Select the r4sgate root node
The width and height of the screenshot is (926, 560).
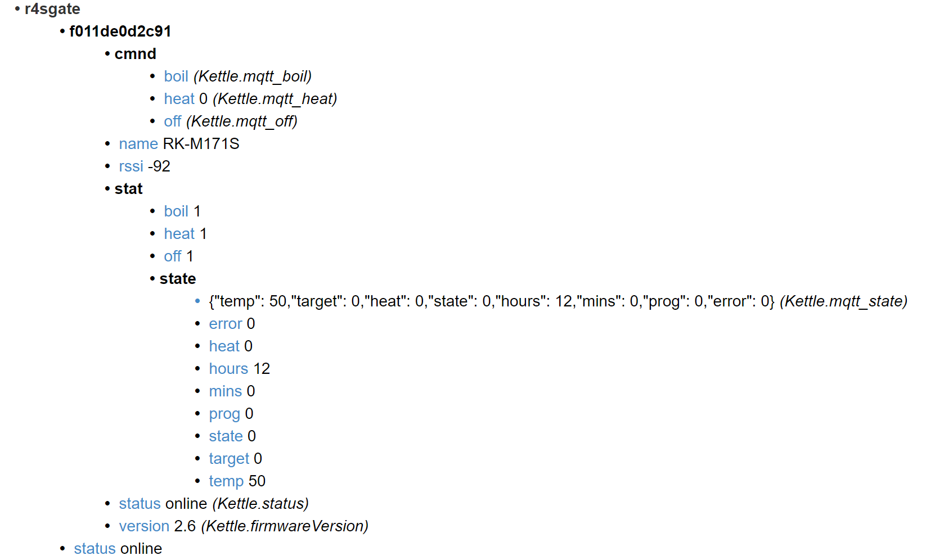click(x=52, y=9)
